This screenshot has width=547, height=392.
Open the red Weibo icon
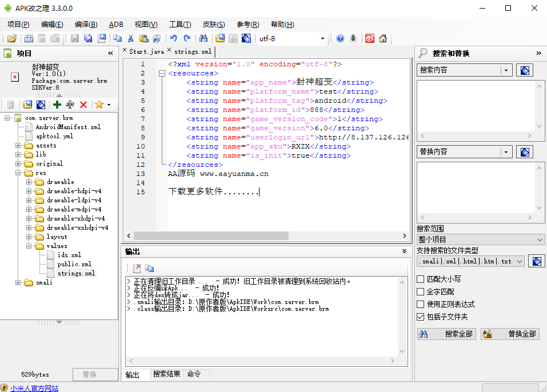[369, 38]
